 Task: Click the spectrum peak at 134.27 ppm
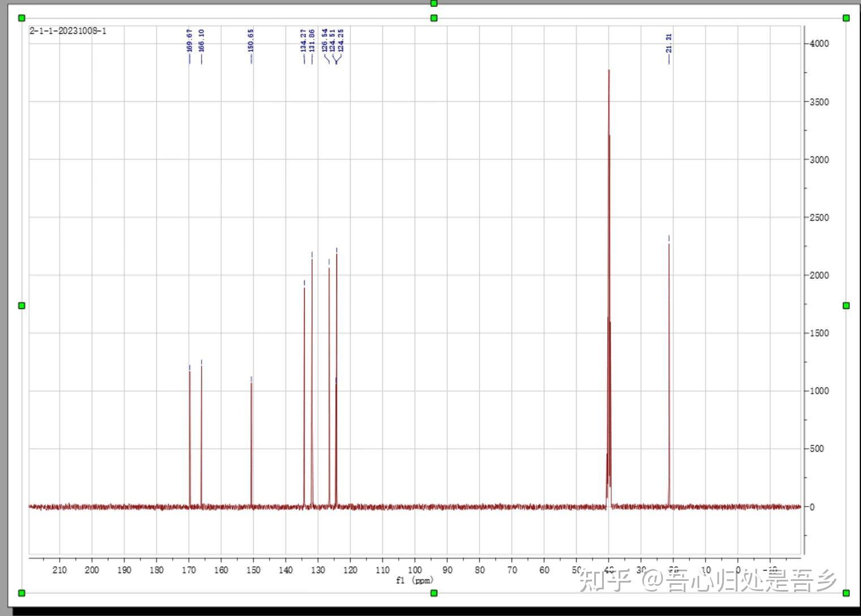pyautogui.click(x=304, y=396)
